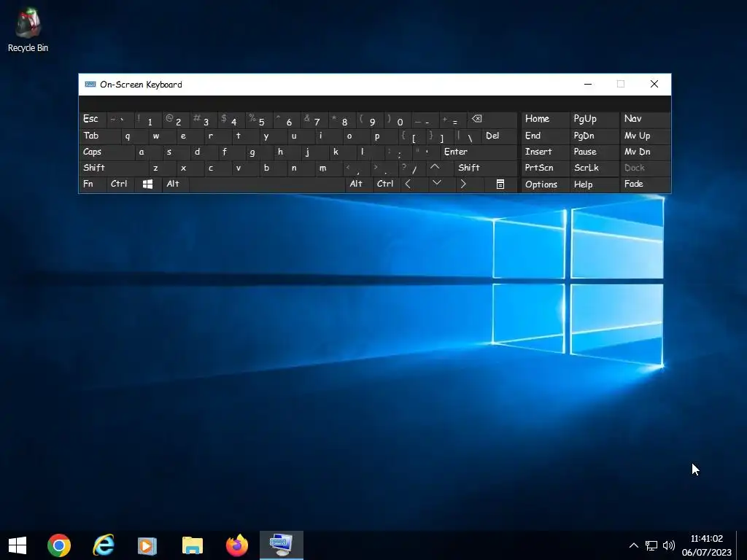Show hidden icons in system tray
The width and height of the screenshot is (747, 560).
pyautogui.click(x=634, y=545)
